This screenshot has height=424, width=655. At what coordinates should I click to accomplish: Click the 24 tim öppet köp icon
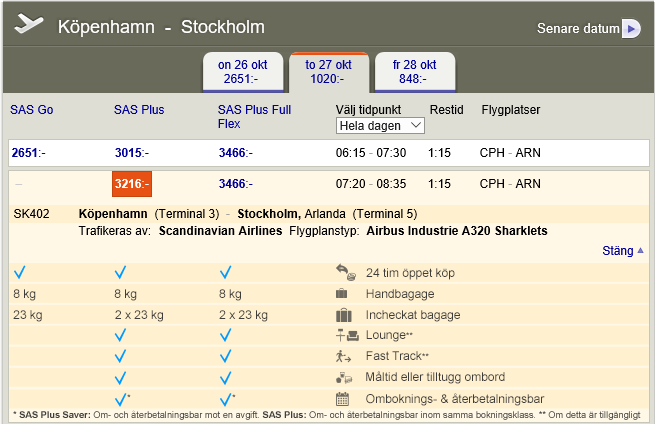coord(344,272)
